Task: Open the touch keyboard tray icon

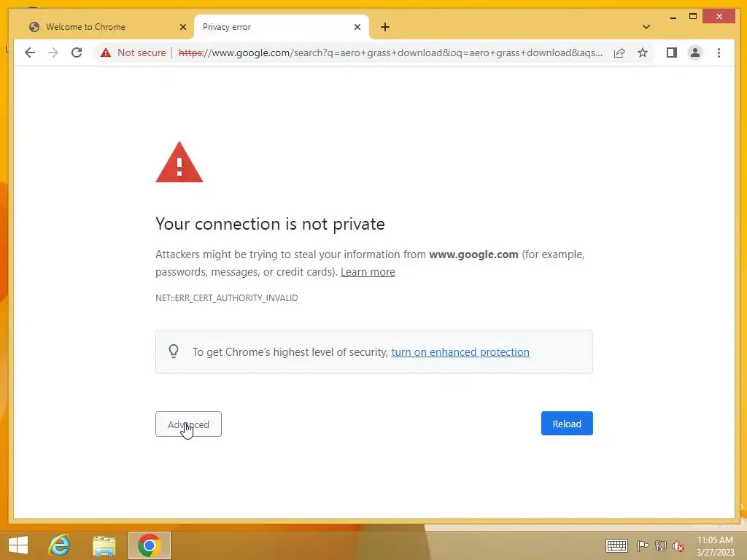Action: (x=616, y=545)
